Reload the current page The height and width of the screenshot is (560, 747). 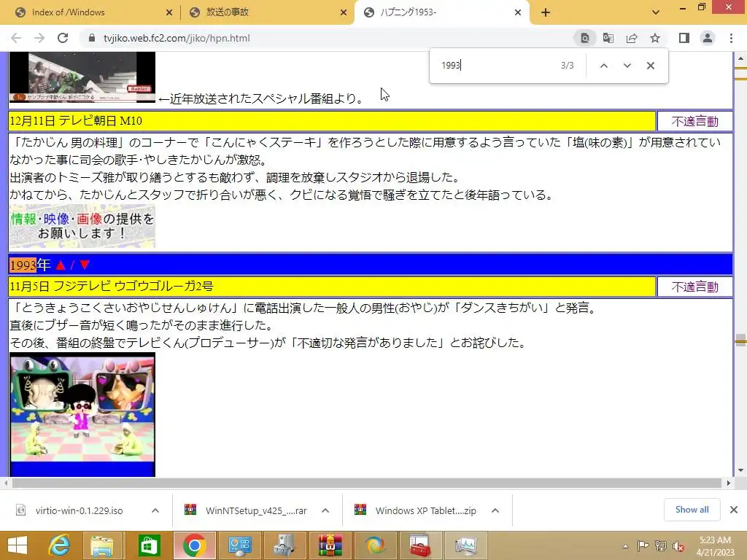pyautogui.click(x=63, y=38)
